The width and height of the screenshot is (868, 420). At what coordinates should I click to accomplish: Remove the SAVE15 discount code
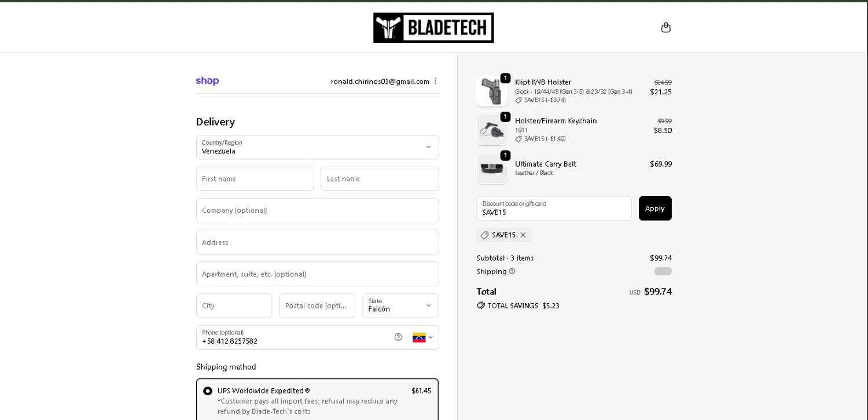pos(523,235)
